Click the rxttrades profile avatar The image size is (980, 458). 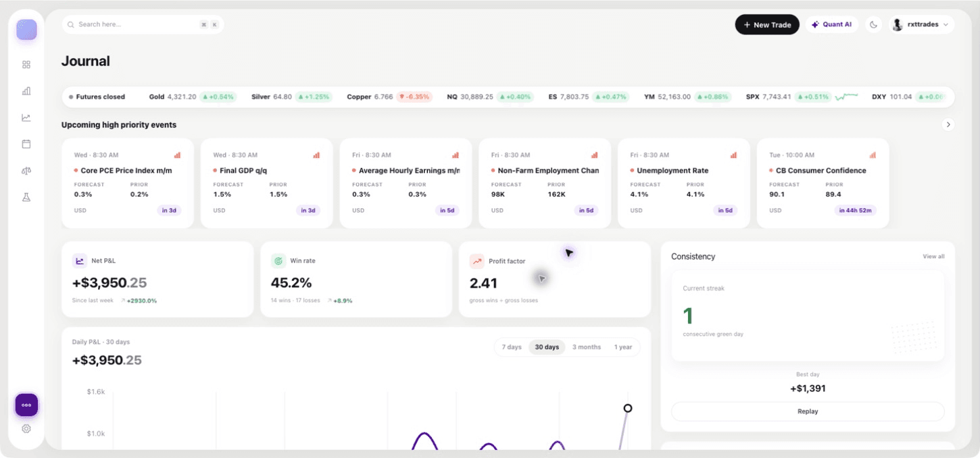[898, 24]
